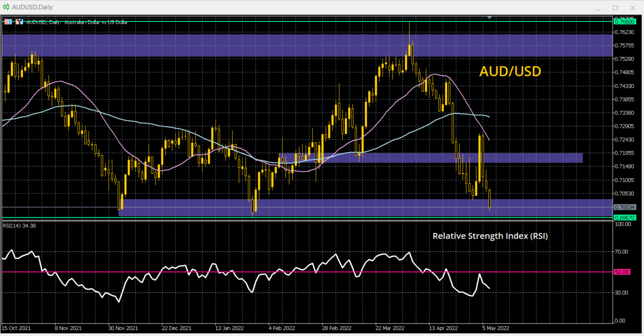Screen dimensions: 644x336
Task: Select the pink 50.00 RSI level label
Action: point(623,272)
